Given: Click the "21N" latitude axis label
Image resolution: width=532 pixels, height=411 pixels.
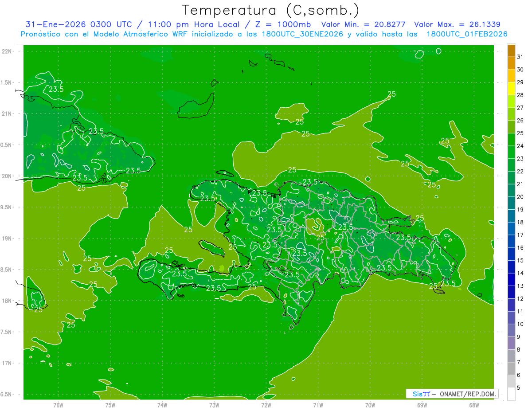Looking at the screenshot, I should [x=7, y=114].
